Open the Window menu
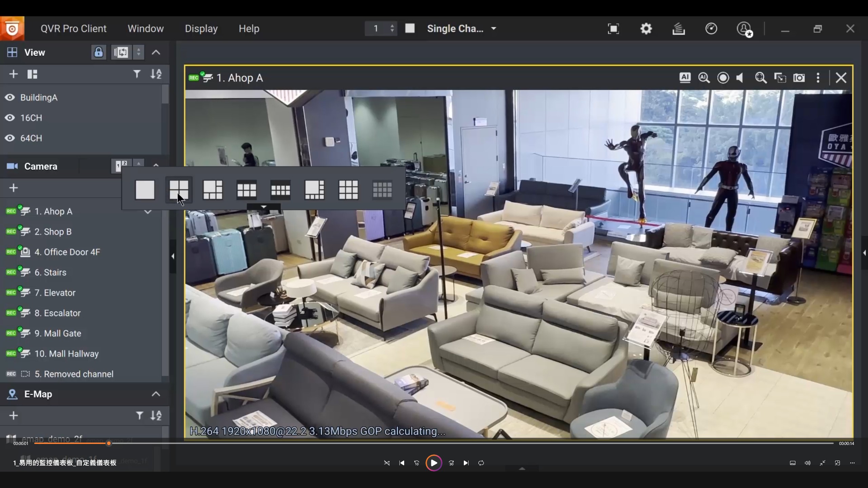 click(145, 28)
